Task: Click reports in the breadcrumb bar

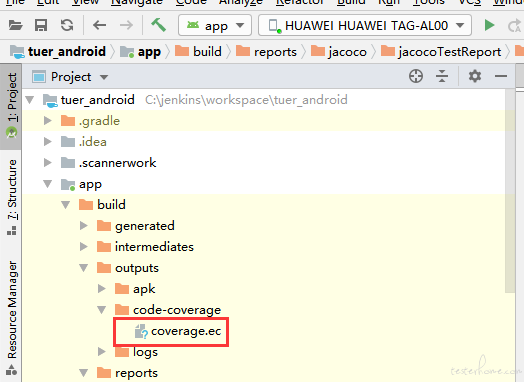Action: pos(266,52)
